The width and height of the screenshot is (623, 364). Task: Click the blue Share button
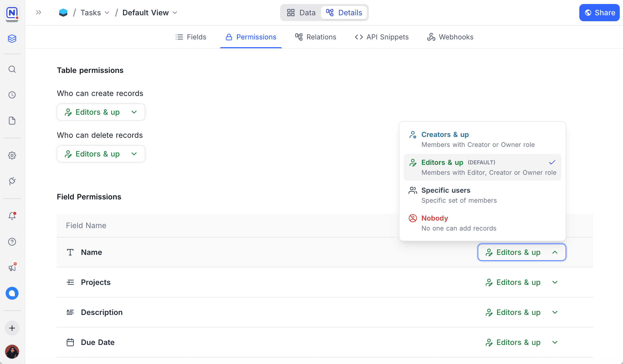pyautogui.click(x=599, y=13)
